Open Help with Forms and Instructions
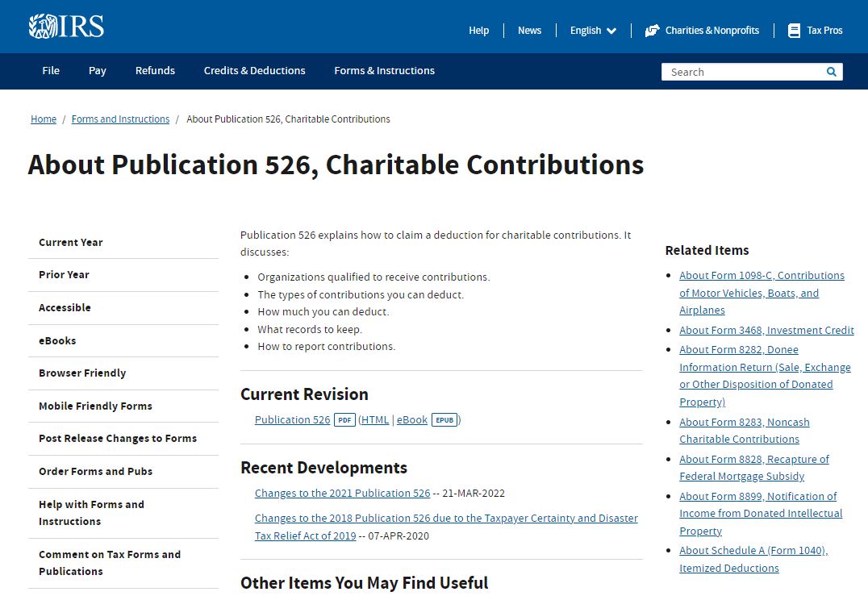Image resolution: width=868 pixels, height=596 pixels. click(92, 513)
